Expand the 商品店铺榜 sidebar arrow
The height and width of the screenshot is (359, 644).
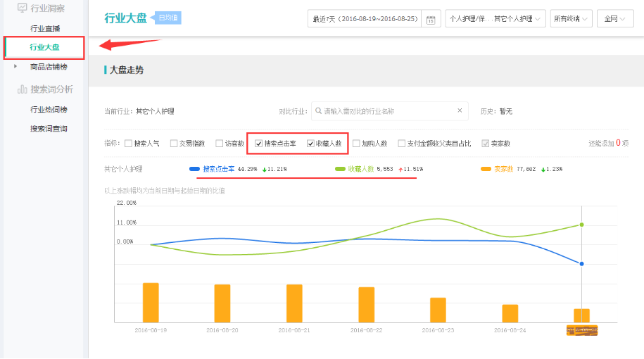(15, 66)
